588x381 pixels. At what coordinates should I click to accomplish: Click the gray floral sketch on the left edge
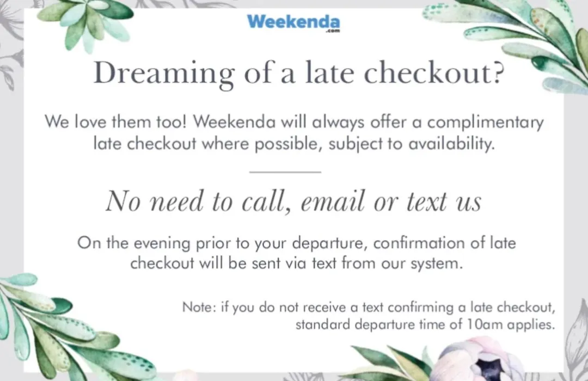point(10,60)
